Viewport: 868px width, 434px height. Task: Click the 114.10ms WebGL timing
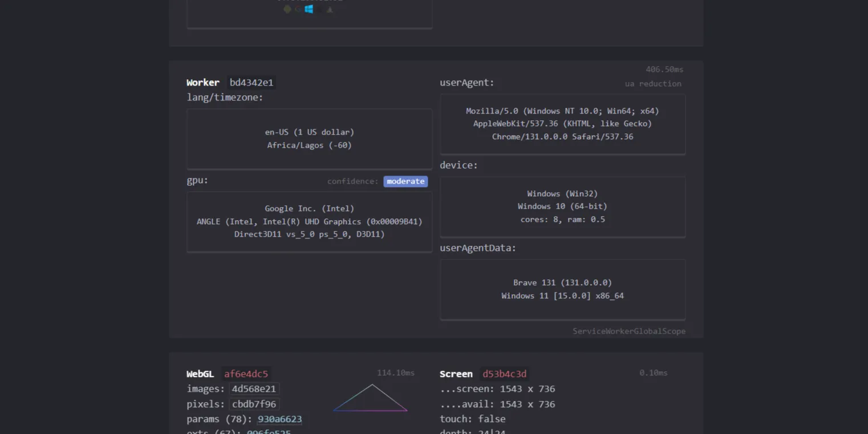tap(396, 373)
